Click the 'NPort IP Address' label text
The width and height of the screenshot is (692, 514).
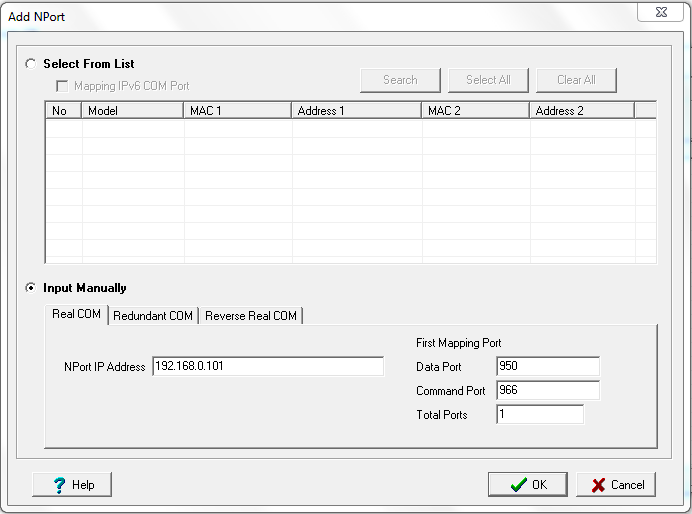coord(105,367)
